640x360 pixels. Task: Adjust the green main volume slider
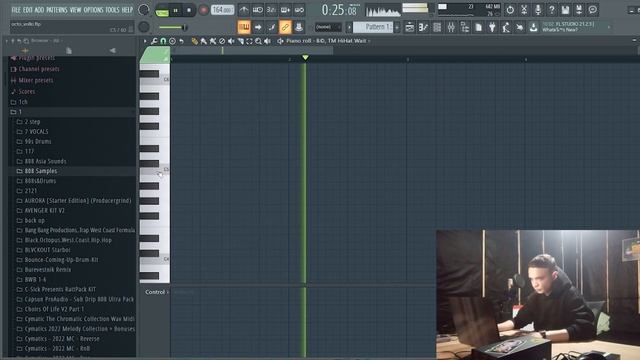[173, 27]
